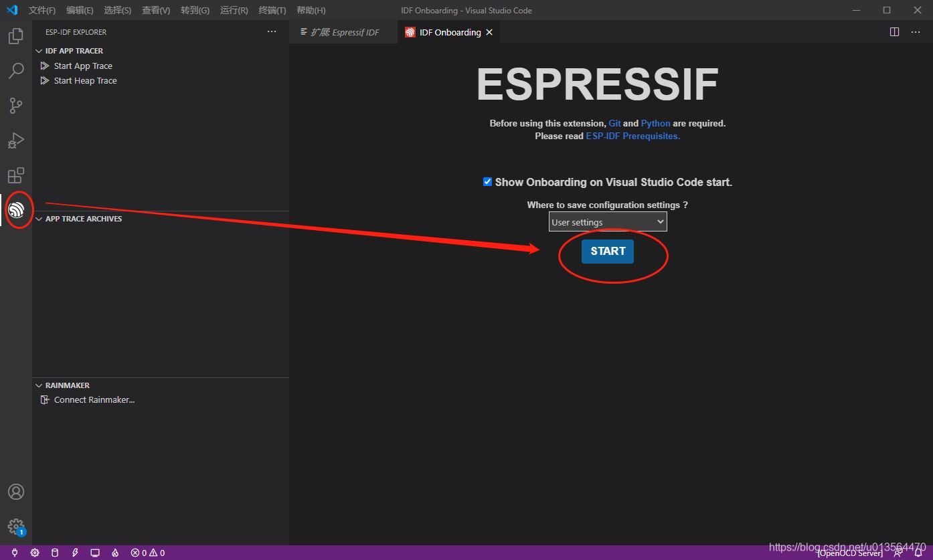This screenshot has height=560, width=933.
Task: Open the 终端(T) menu
Action: click(x=272, y=10)
